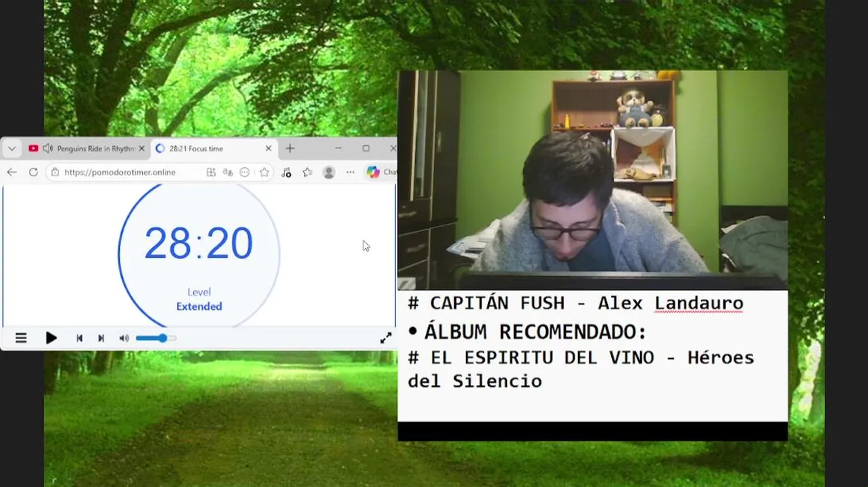Open a new browser tab

pyautogui.click(x=290, y=148)
